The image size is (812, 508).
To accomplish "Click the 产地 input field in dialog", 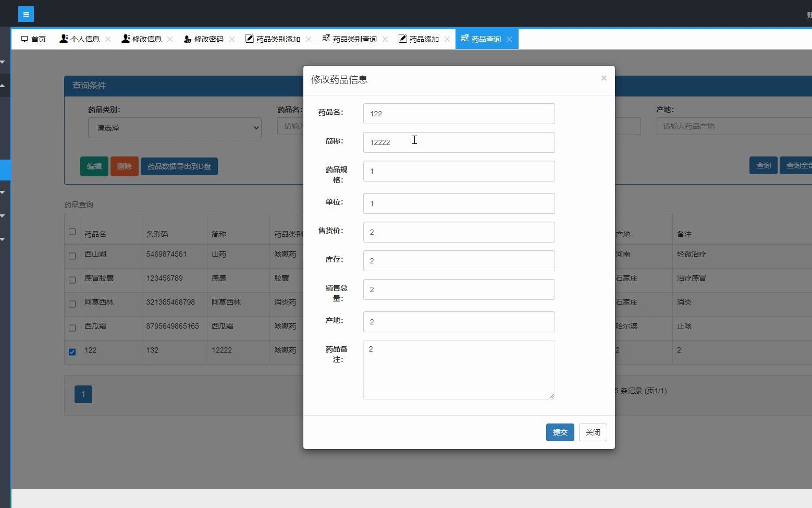I will [x=459, y=322].
